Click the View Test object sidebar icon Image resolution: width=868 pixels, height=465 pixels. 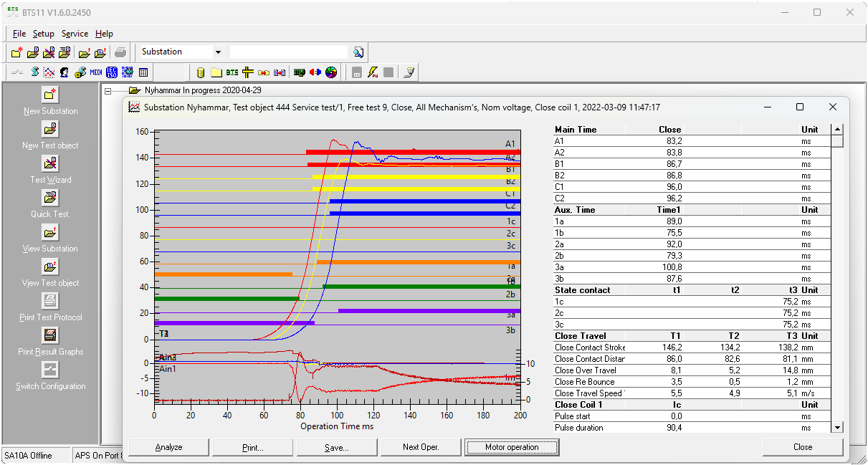[50, 267]
